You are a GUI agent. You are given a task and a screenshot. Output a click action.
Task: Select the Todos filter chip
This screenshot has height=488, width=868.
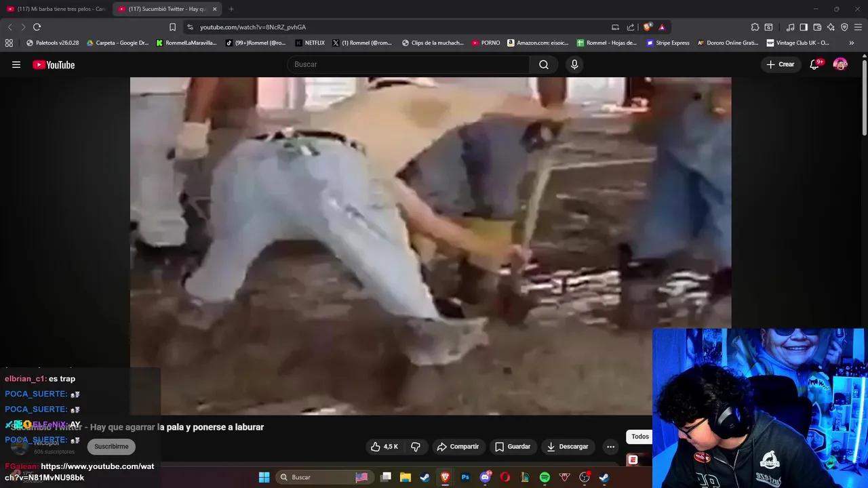pyautogui.click(x=640, y=436)
